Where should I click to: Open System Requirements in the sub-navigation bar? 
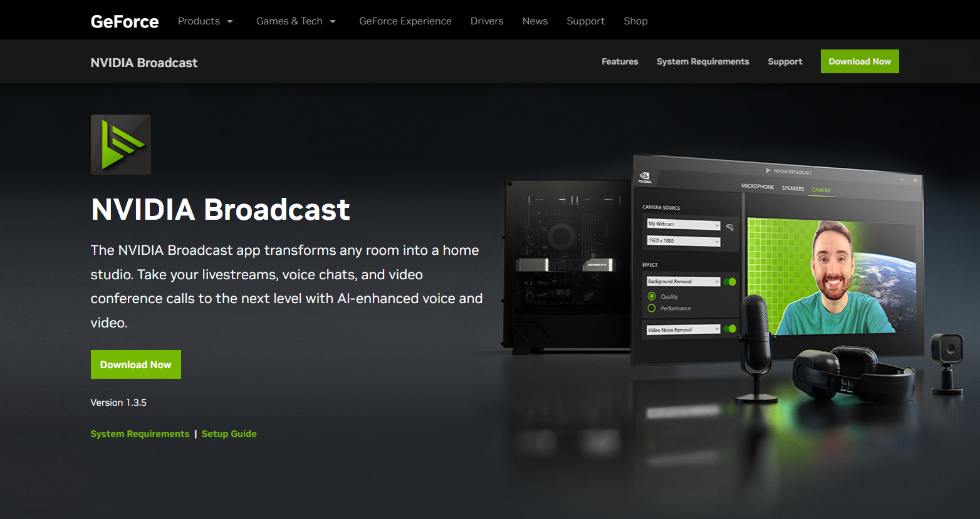(703, 61)
